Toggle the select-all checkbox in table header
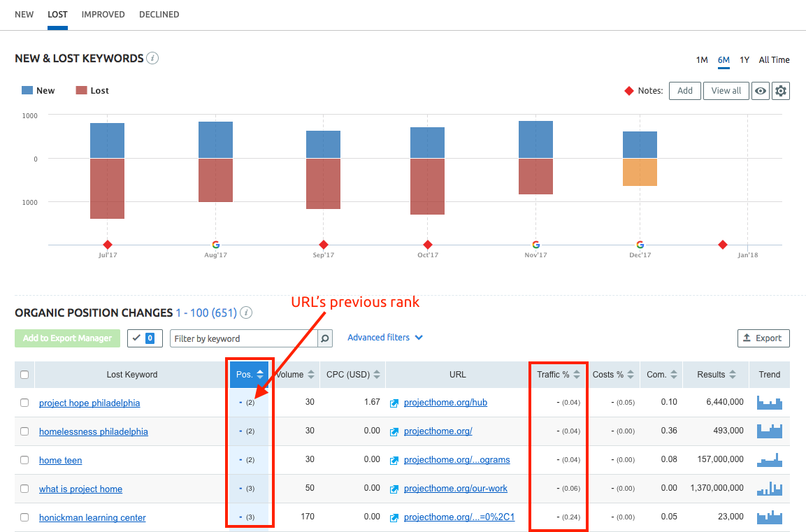Image resolution: width=806 pixels, height=532 pixels. pos(24,374)
